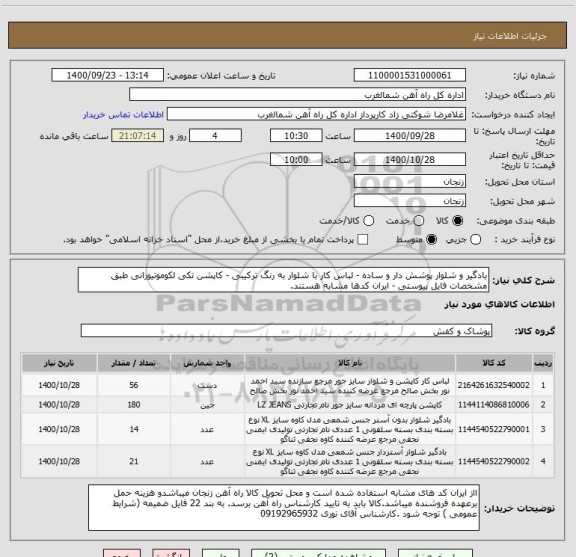Click the unit cell جین
The image size is (576, 557).
coord(207,405)
